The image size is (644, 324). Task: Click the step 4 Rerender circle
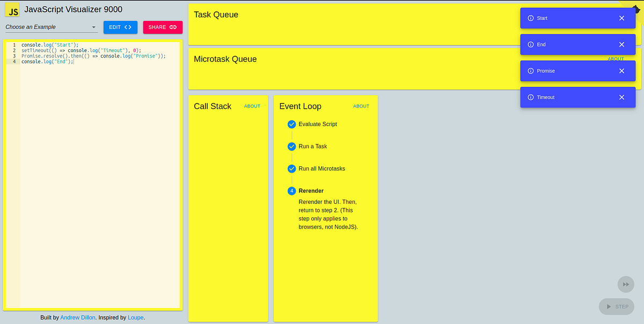tap(292, 191)
